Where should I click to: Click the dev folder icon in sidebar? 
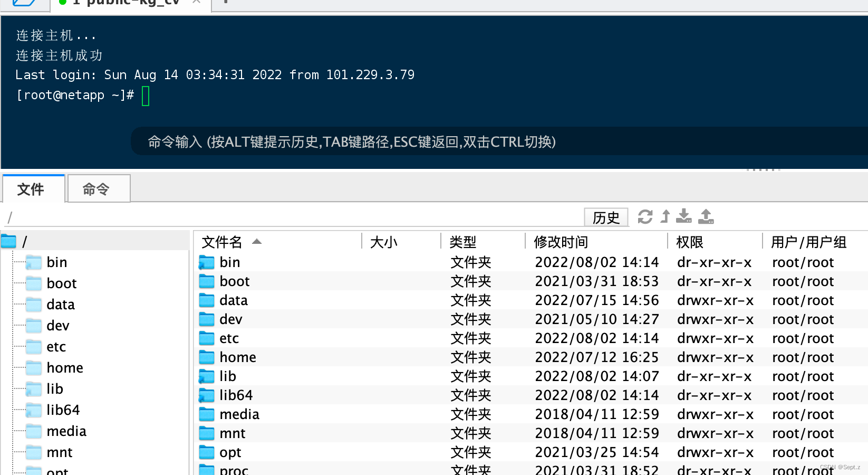[x=33, y=325]
